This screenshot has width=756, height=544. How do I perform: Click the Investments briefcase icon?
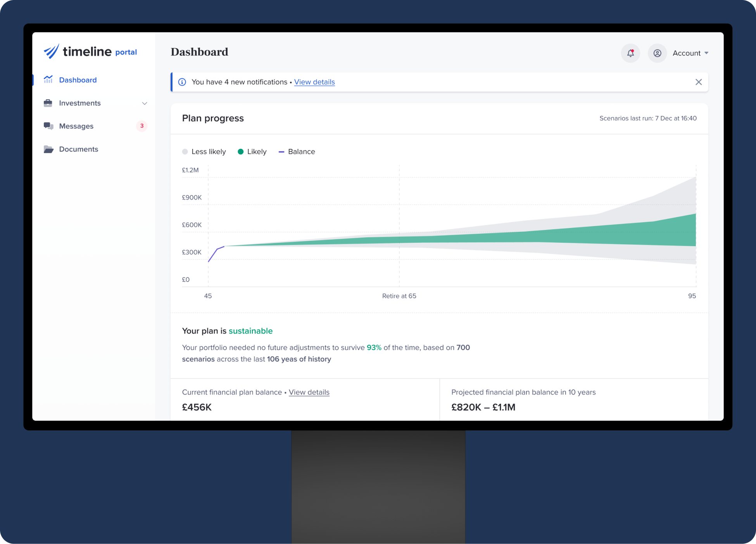tap(48, 103)
